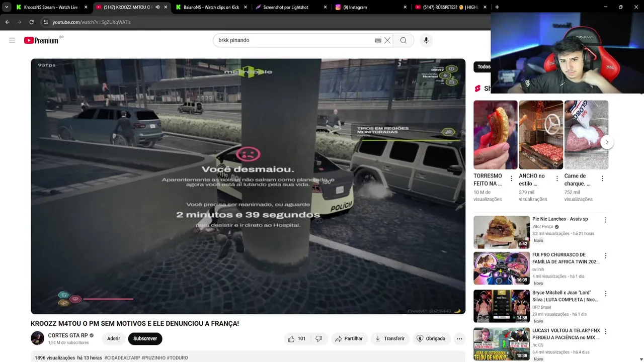644x362 pixels.
Task: Open options for LUCAS1 VOLTOU video
Action: click(606, 331)
